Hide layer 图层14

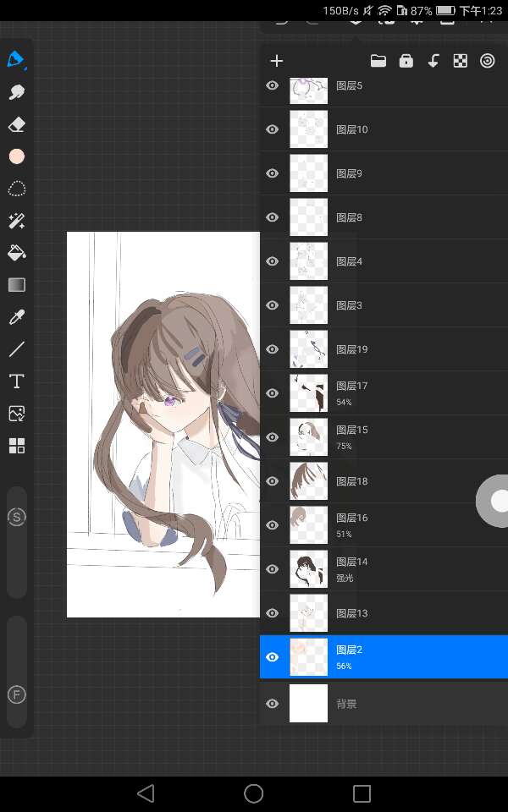273,569
